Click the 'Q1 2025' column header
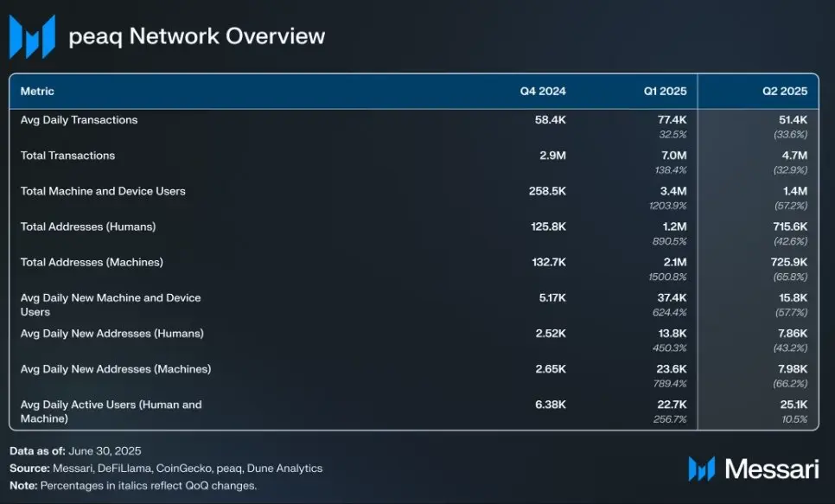 665,91
